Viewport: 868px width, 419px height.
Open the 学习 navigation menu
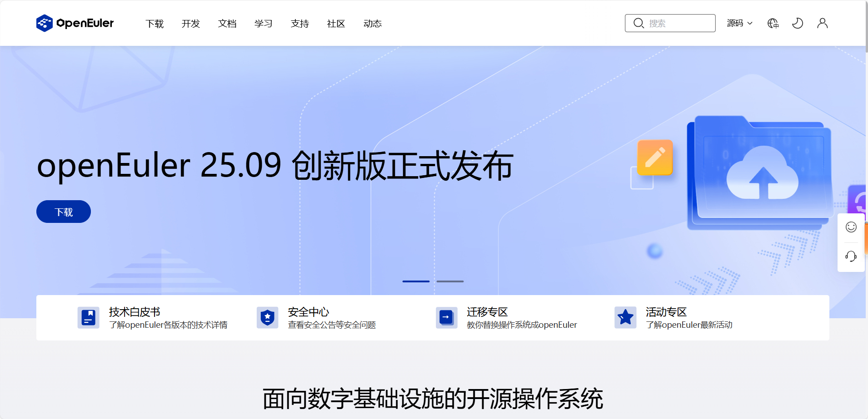(263, 24)
